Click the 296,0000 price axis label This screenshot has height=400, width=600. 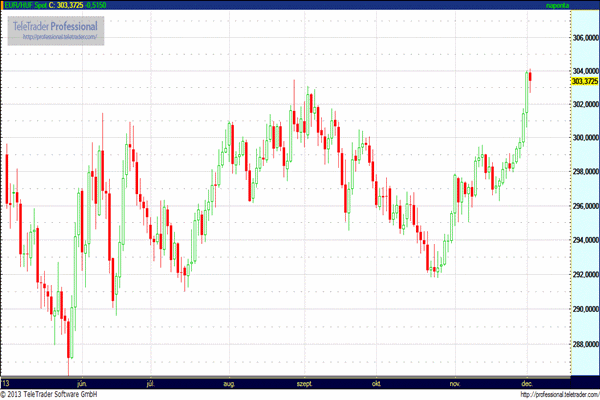click(585, 206)
